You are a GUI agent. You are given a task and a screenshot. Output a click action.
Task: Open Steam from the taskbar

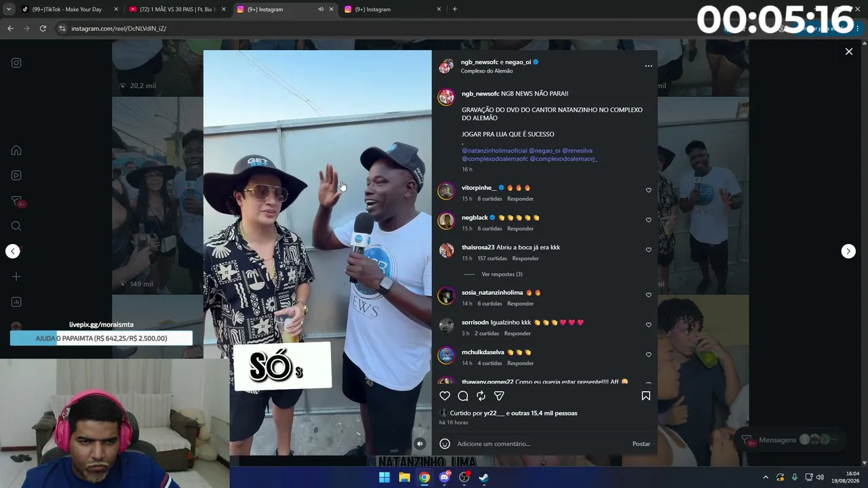pos(484,477)
